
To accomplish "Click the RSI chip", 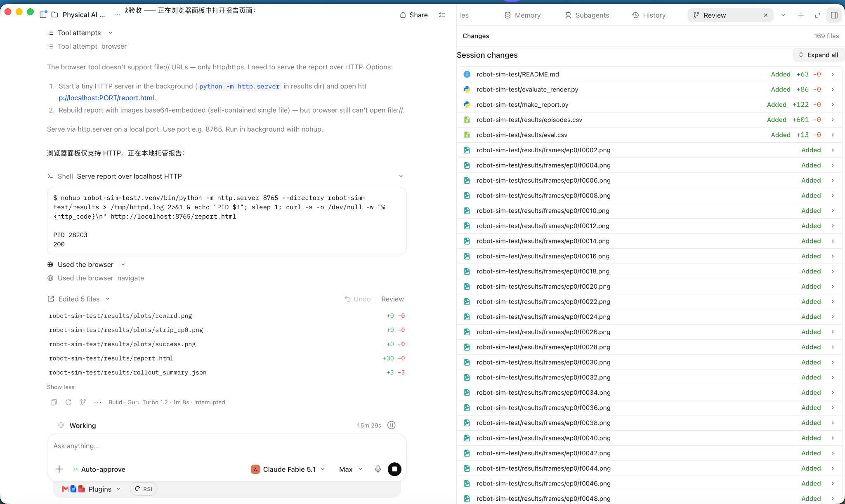I will [144, 489].
